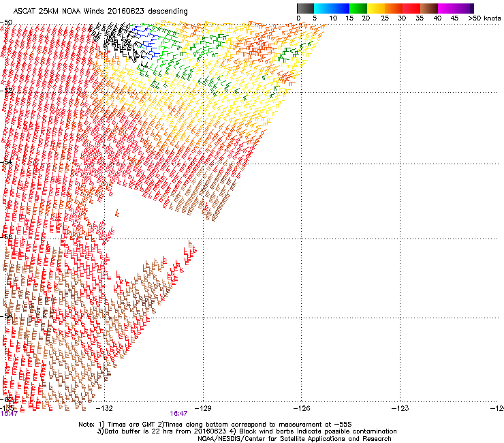This screenshot has width=504, height=443.
Task: Click the NOAA/NESDIS credit line
Action: (294, 439)
